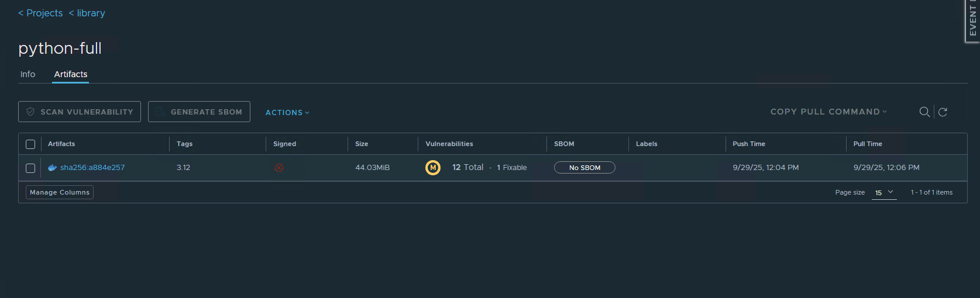Click shield icon on Scan Vulnerability

pyautogui.click(x=30, y=112)
